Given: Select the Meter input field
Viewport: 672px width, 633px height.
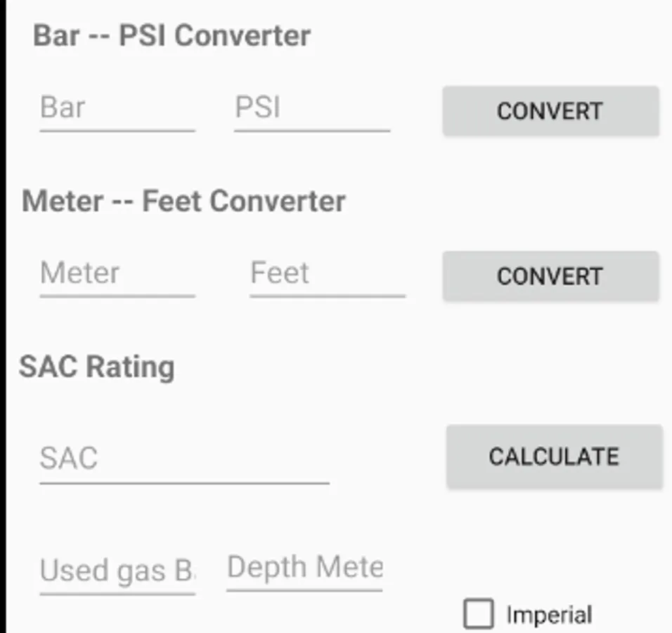Looking at the screenshot, I should 117,274.
